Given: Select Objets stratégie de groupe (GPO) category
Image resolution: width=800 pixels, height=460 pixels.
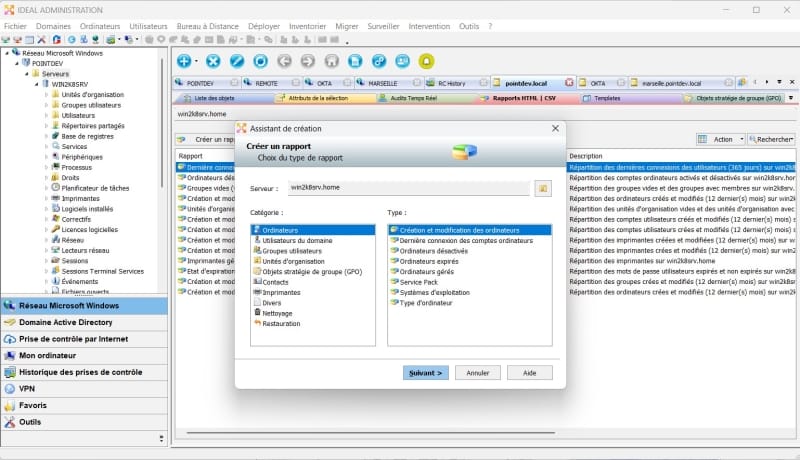Looking at the screenshot, I should [313, 272].
